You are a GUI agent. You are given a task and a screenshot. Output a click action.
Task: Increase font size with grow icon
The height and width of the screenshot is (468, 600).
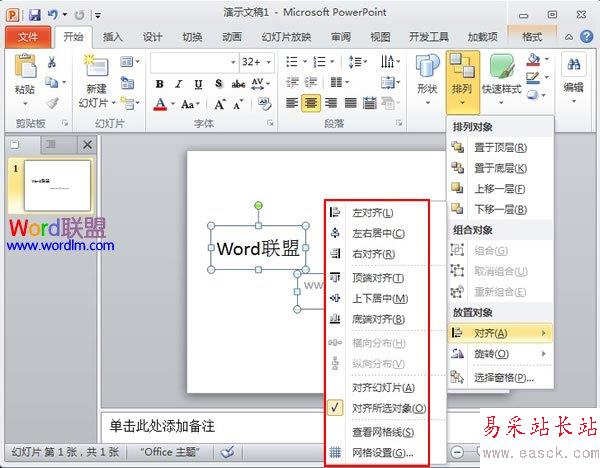click(220, 104)
